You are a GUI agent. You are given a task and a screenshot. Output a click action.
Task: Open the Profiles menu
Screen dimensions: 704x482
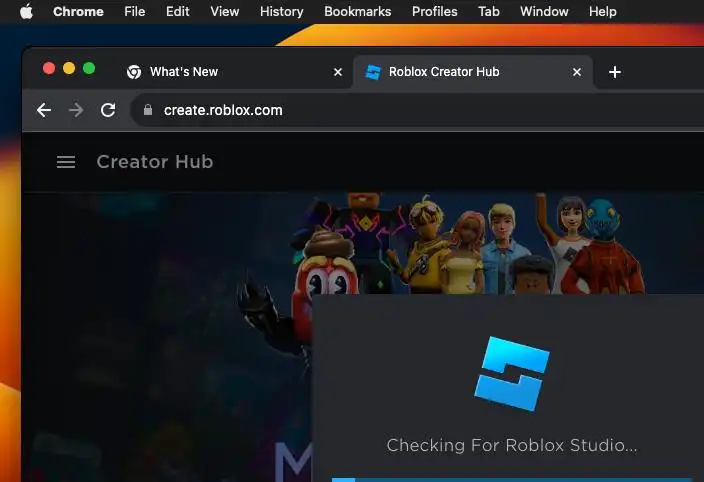coord(435,11)
